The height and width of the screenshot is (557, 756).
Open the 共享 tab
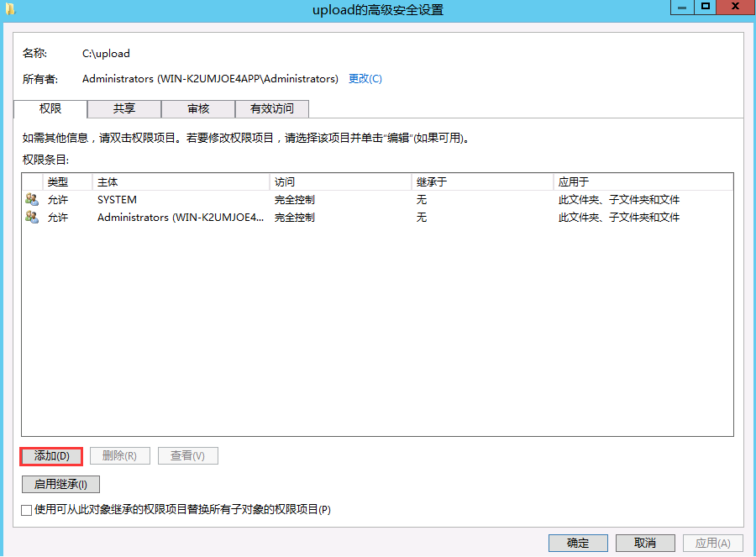tap(124, 109)
